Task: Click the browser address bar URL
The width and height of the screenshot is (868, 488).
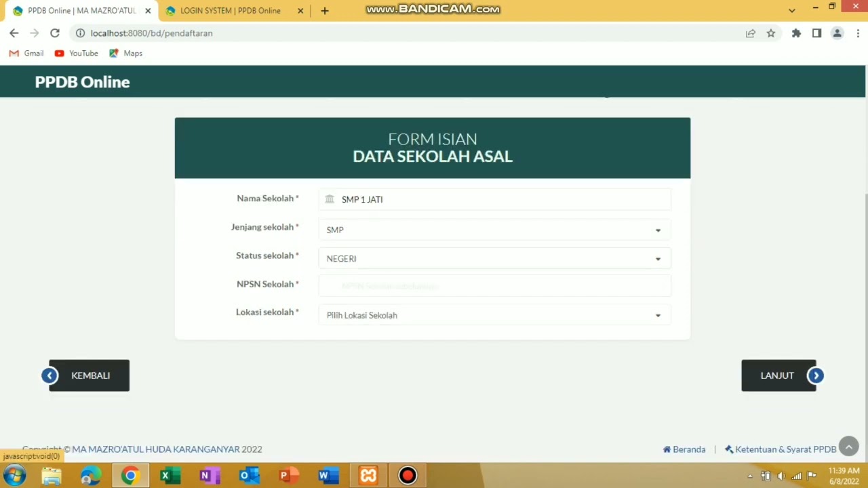Action: click(151, 33)
